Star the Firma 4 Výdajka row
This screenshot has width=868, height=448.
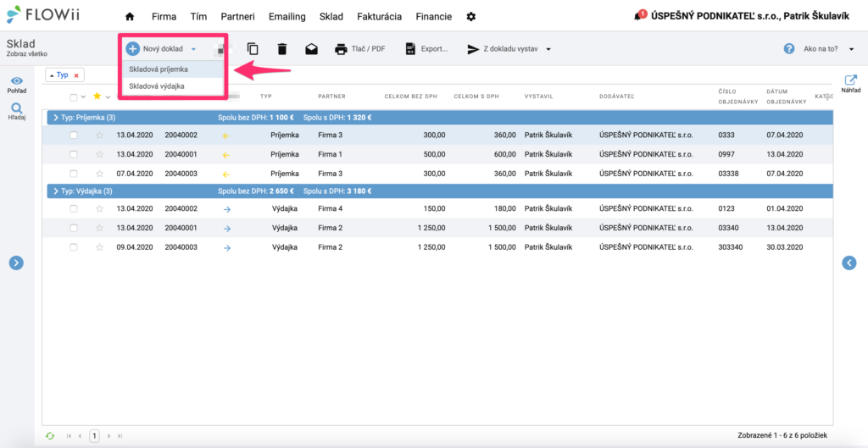[x=100, y=208]
